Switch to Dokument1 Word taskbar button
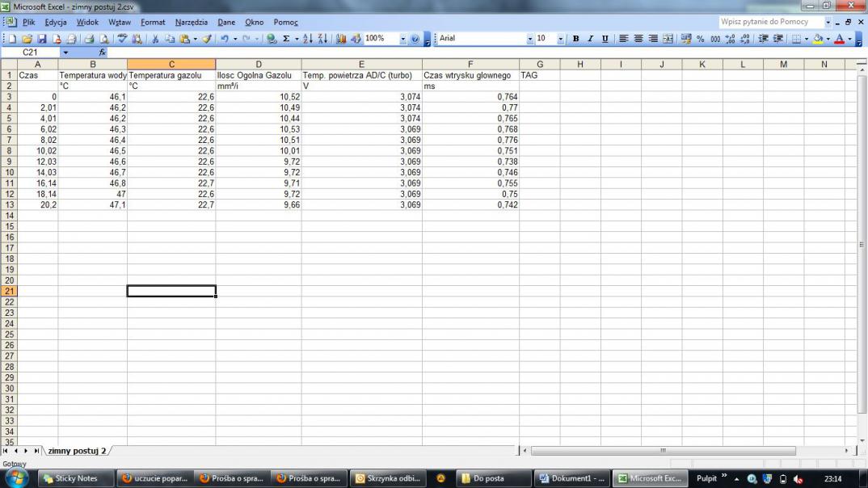Screen dimensions: 868x488 click(x=572, y=478)
